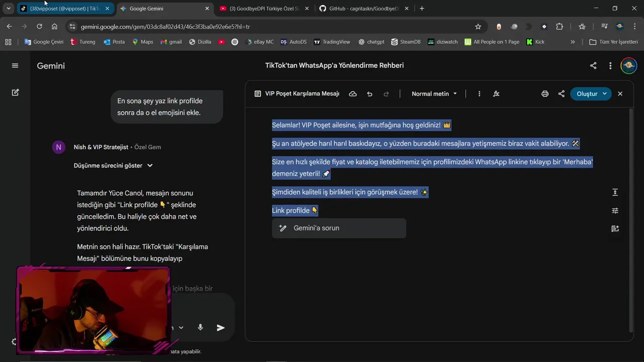Open the Google account avatar
644x362 pixels.
(x=628, y=65)
